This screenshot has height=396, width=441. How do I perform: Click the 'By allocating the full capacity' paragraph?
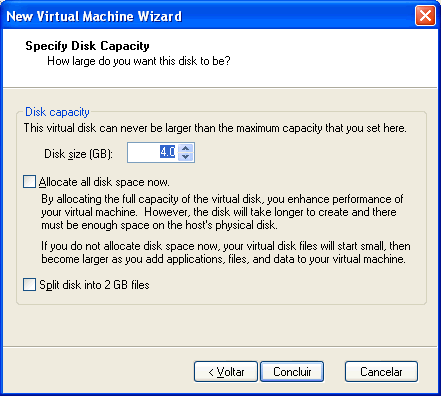click(x=222, y=212)
